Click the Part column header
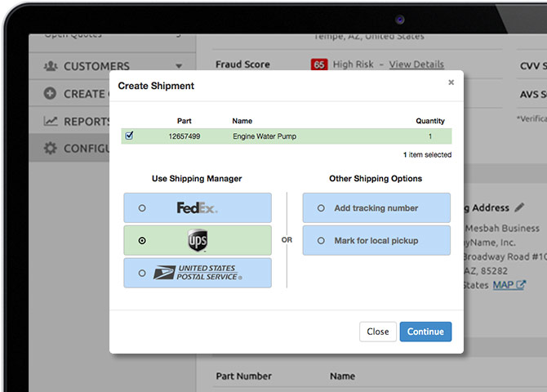The height and width of the screenshot is (392, 547). 185,121
